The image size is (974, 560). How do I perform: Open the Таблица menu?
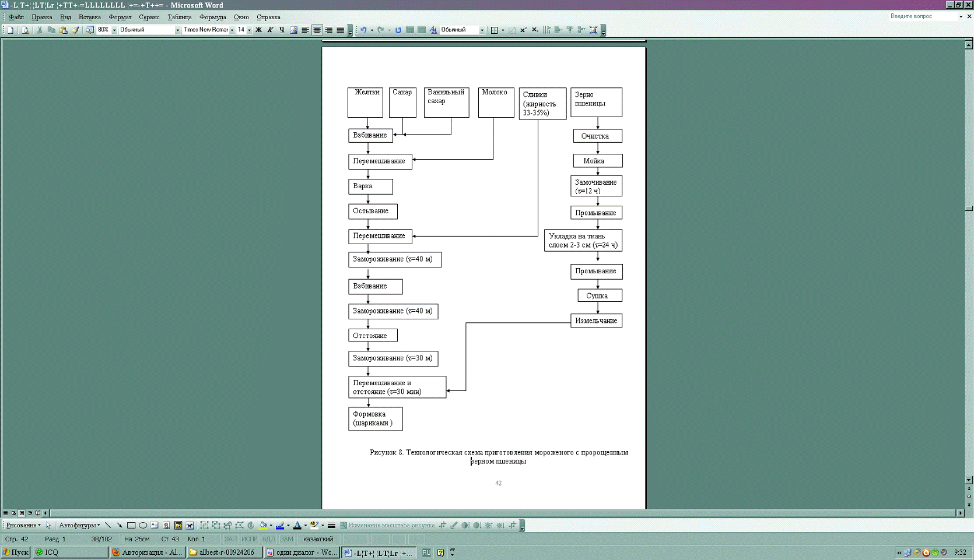[180, 17]
